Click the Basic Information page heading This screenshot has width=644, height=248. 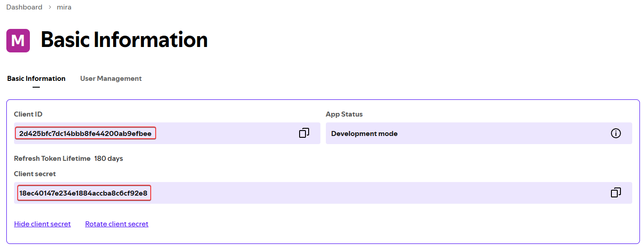tap(124, 40)
